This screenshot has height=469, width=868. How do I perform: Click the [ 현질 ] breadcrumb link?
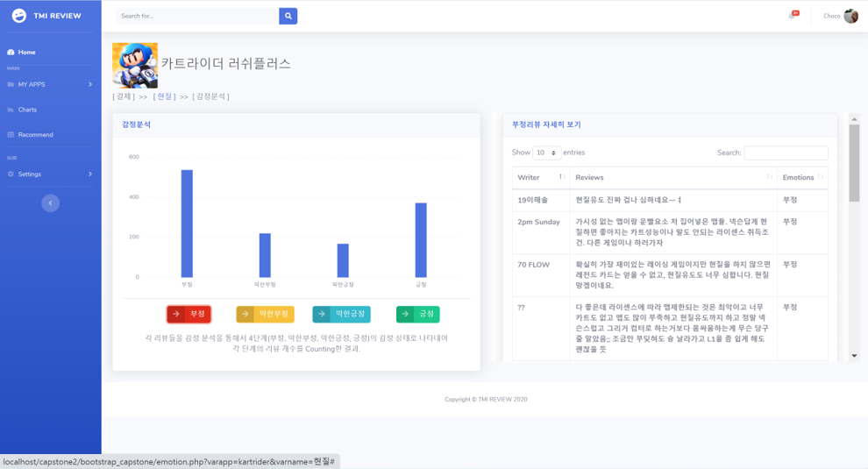click(165, 96)
